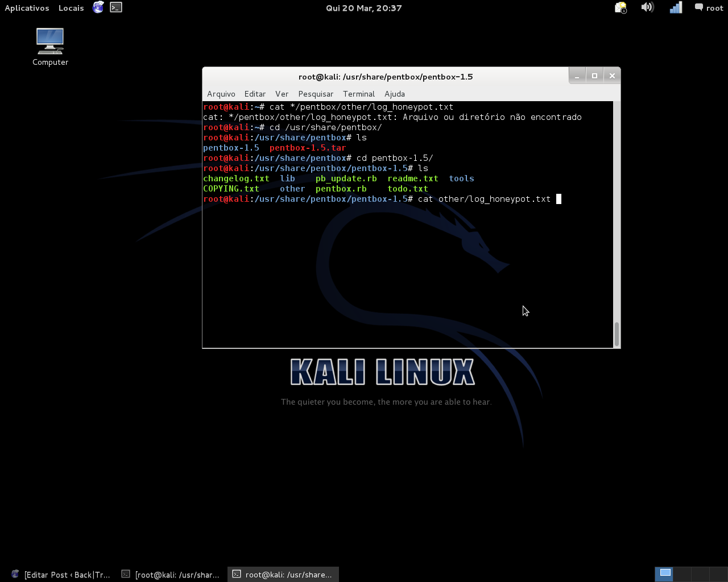The image size is (728, 582).
Task: Launch terminal from top panel icon
Action: coord(116,7)
